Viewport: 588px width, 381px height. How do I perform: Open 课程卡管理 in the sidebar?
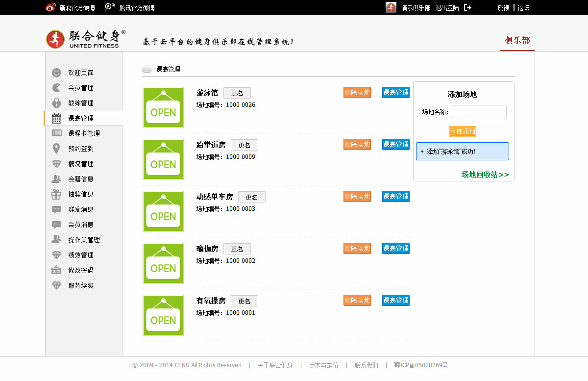(84, 133)
